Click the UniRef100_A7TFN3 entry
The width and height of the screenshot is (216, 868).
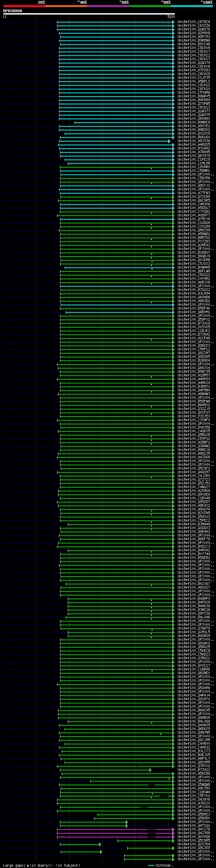click(x=194, y=193)
